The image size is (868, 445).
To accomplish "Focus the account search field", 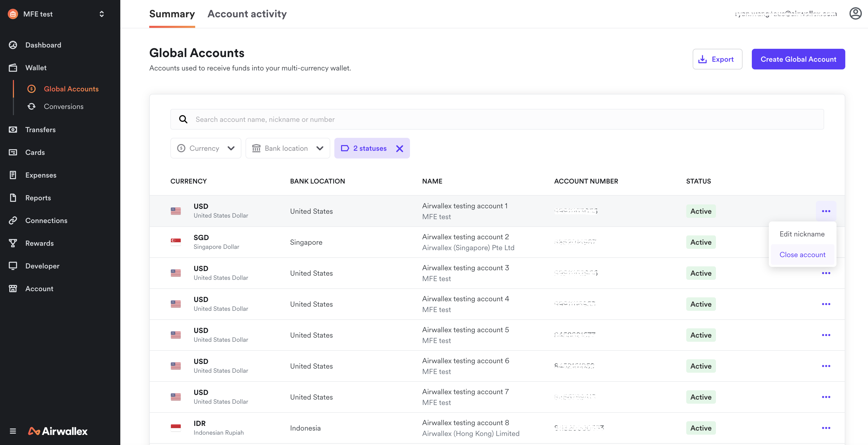I will point(497,119).
